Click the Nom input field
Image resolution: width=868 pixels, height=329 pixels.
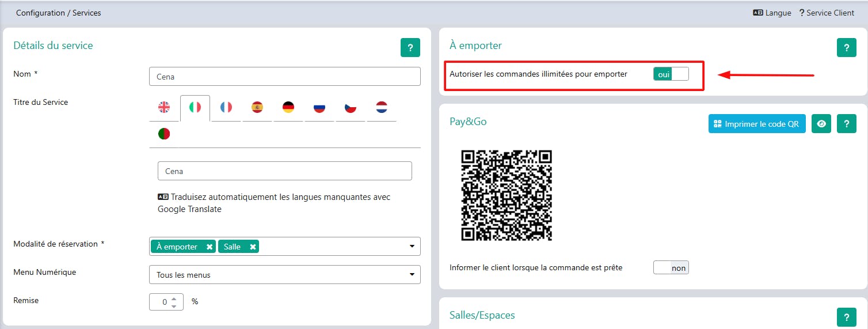285,77
